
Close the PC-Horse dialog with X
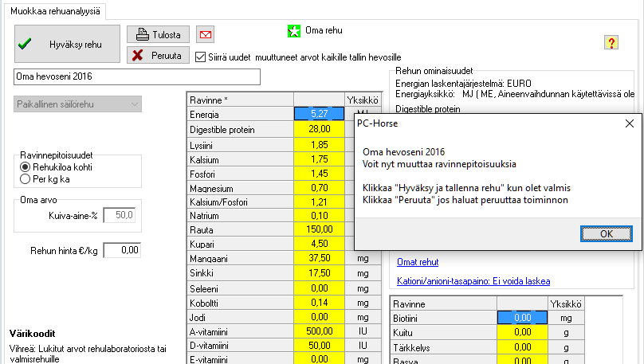[629, 123]
